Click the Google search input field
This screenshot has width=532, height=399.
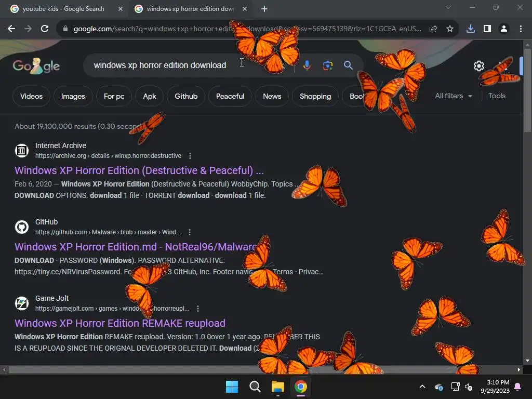pyautogui.click(x=190, y=65)
